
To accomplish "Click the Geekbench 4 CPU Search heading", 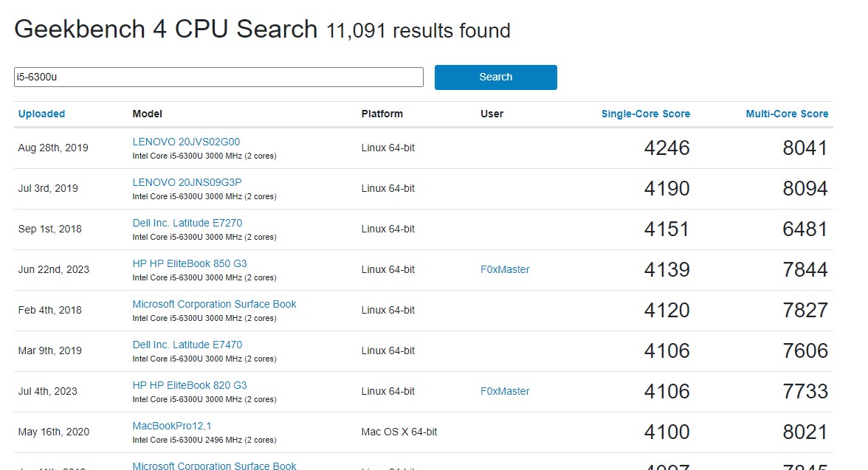I will pyautogui.click(x=166, y=29).
